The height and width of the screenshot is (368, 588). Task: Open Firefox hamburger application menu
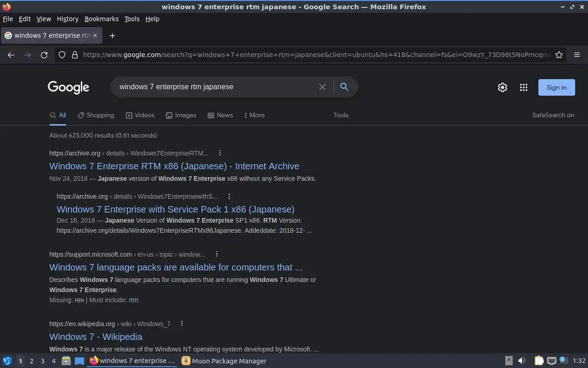577,55
